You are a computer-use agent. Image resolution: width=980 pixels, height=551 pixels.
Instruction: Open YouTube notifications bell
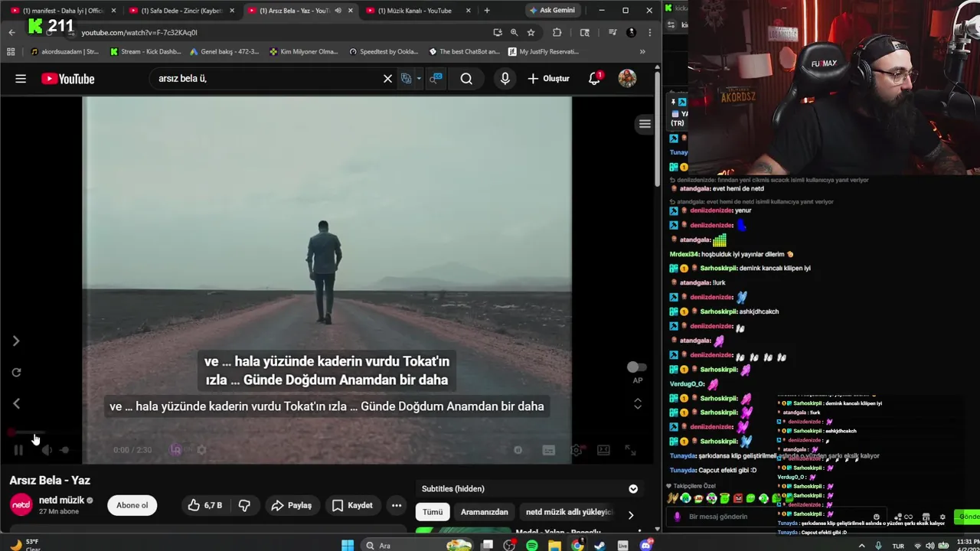[x=595, y=78]
